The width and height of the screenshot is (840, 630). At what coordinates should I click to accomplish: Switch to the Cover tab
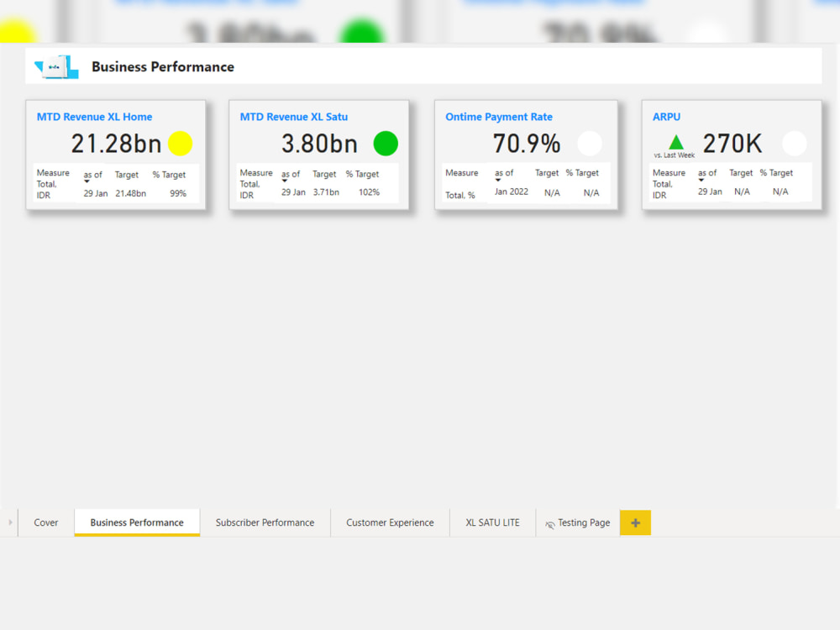45,522
